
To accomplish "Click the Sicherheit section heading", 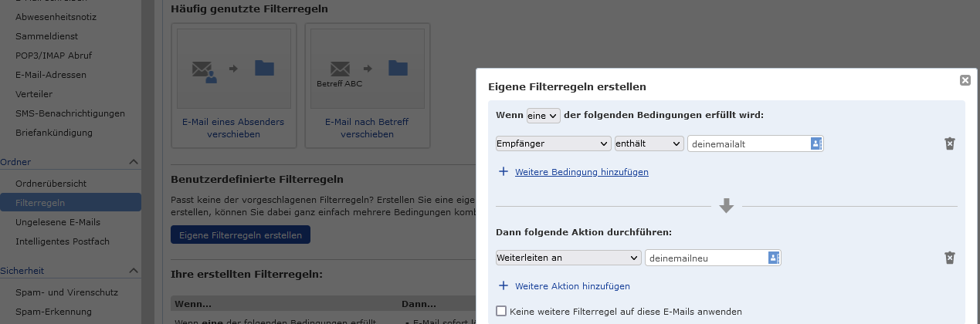I will click(22, 271).
